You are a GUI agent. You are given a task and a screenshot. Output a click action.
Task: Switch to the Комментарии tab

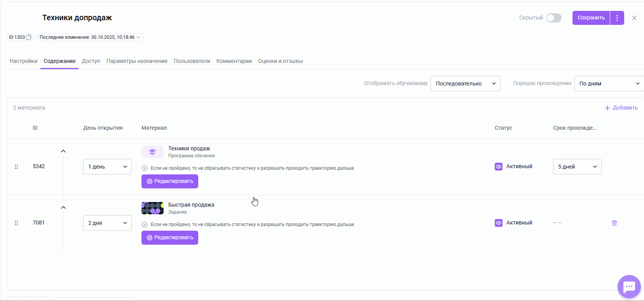234,61
